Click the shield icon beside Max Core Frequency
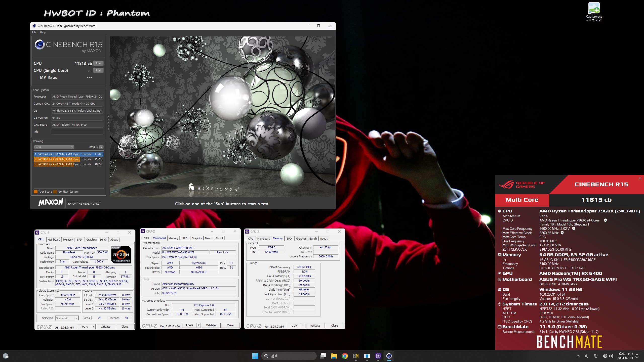Image resolution: width=644 pixels, height=362 pixels. [574, 229]
